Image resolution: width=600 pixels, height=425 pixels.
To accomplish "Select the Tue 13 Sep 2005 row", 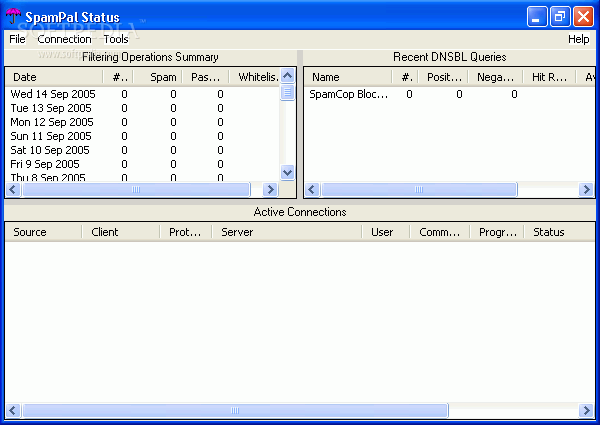I will [142, 108].
